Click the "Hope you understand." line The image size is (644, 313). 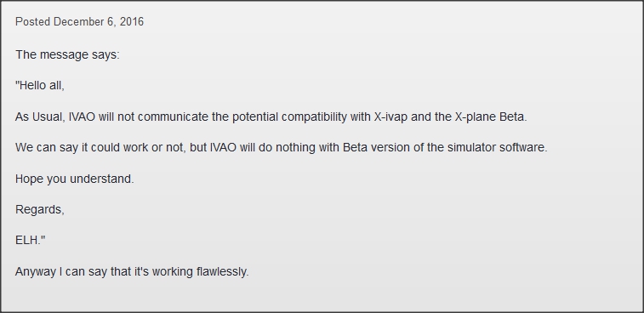click(75, 179)
